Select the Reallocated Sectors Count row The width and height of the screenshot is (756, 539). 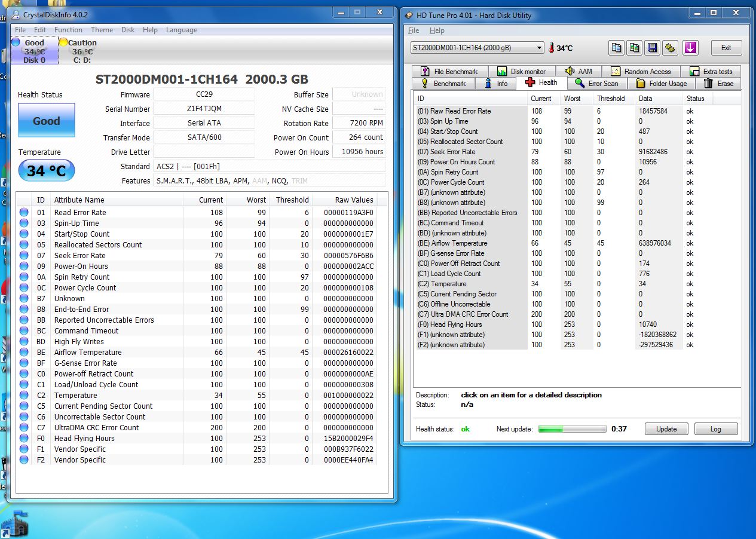click(x=98, y=245)
